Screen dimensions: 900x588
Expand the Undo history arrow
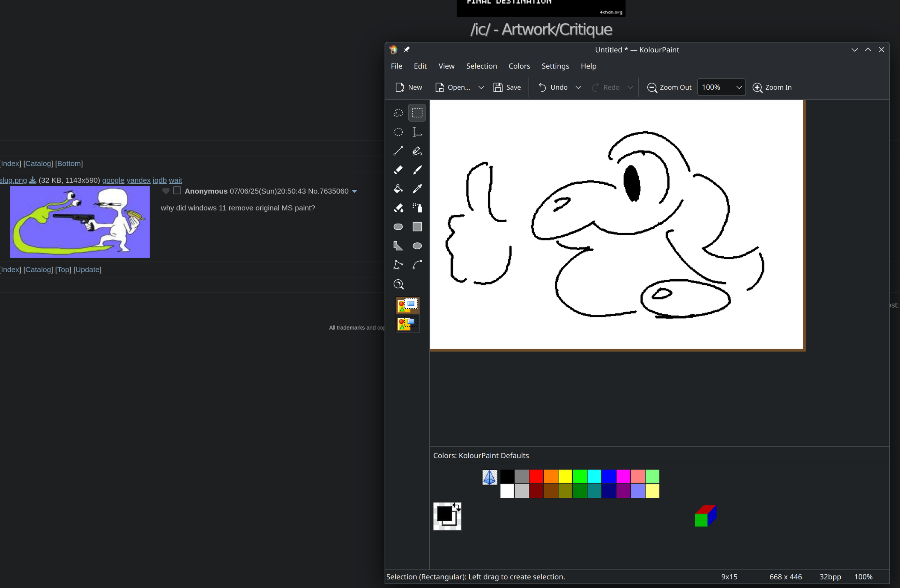tap(578, 87)
